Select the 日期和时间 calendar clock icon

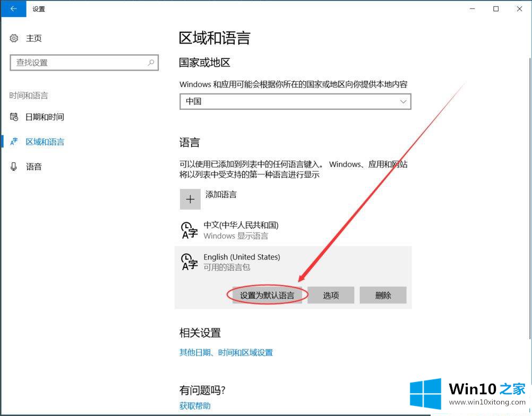pyautogui.click(x=14, y=117)
